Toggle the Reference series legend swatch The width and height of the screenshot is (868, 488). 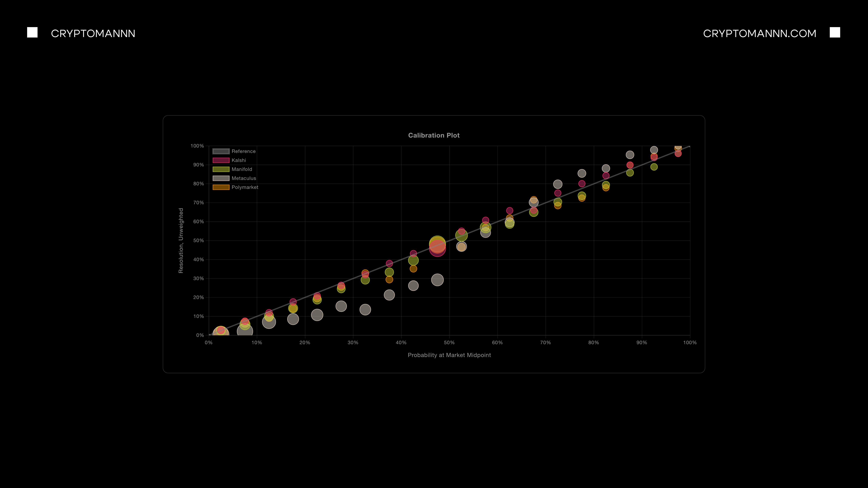click(221, 151)
